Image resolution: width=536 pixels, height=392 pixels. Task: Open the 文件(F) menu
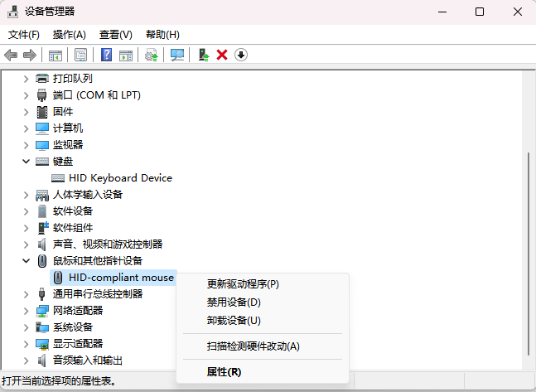pos(23,35)
